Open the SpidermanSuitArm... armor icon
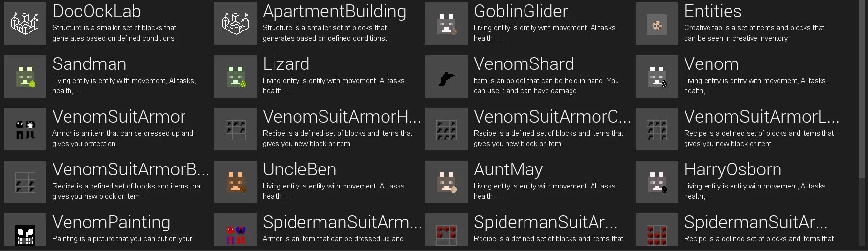The height and width of the screenshot is (251, 868). (x=235, y=232)
